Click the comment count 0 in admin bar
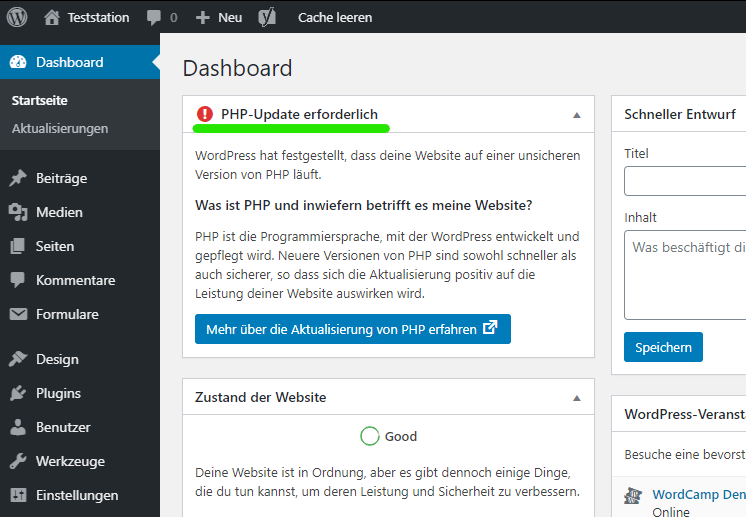Image resolution: width=746 pixels, height=517 pixels. coord(174,18)
